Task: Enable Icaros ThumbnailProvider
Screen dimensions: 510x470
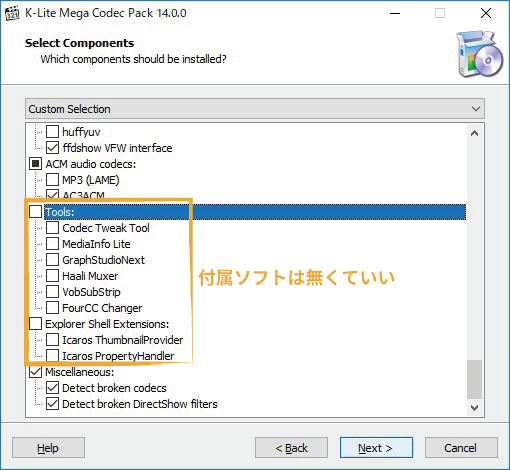Action: [52, 340]
